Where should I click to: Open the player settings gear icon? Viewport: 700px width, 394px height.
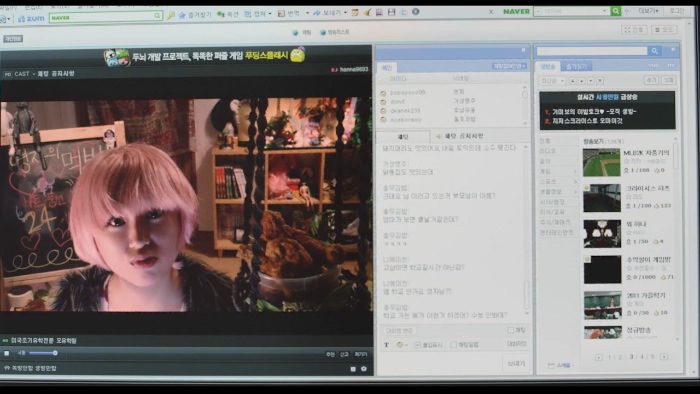364,369
